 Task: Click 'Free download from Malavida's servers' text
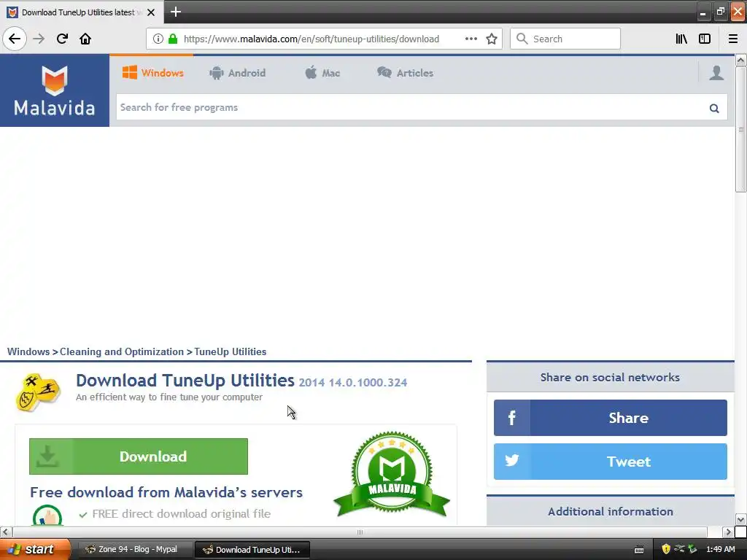(166, 492)
